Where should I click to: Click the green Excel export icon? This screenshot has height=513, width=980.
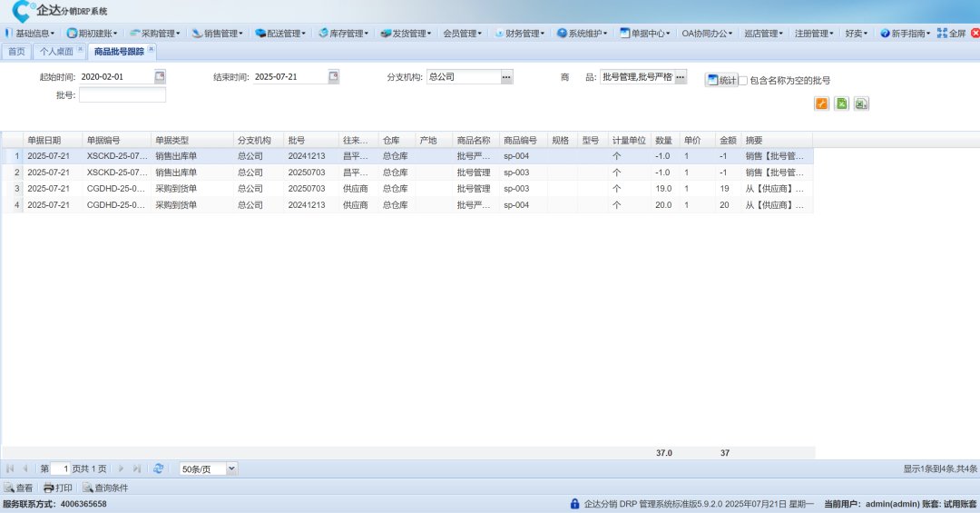(x=841, y=104)
